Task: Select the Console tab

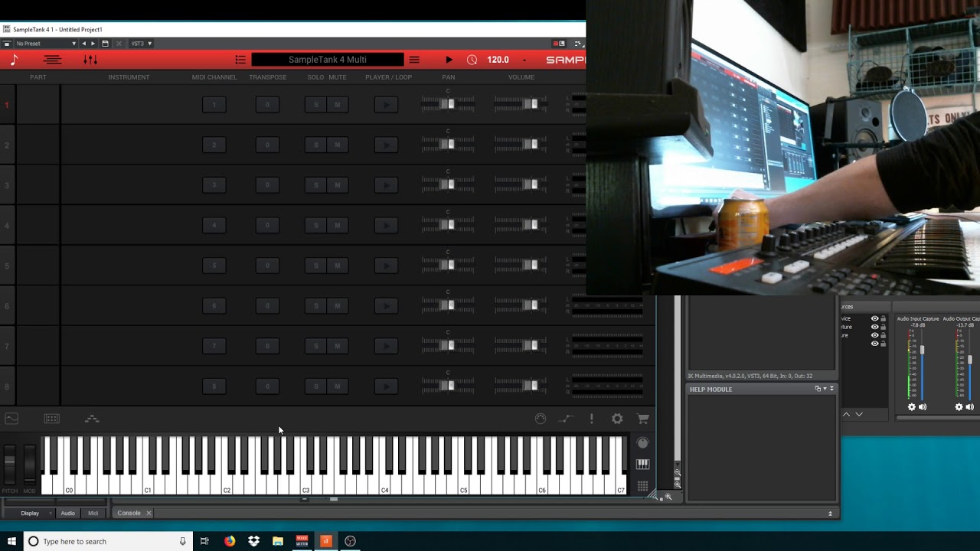Action: pyautogui.click(x=129, y=513)
